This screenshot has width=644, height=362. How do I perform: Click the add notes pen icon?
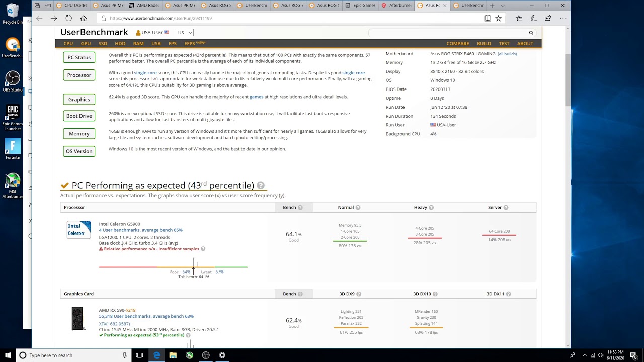coord(533,18)
